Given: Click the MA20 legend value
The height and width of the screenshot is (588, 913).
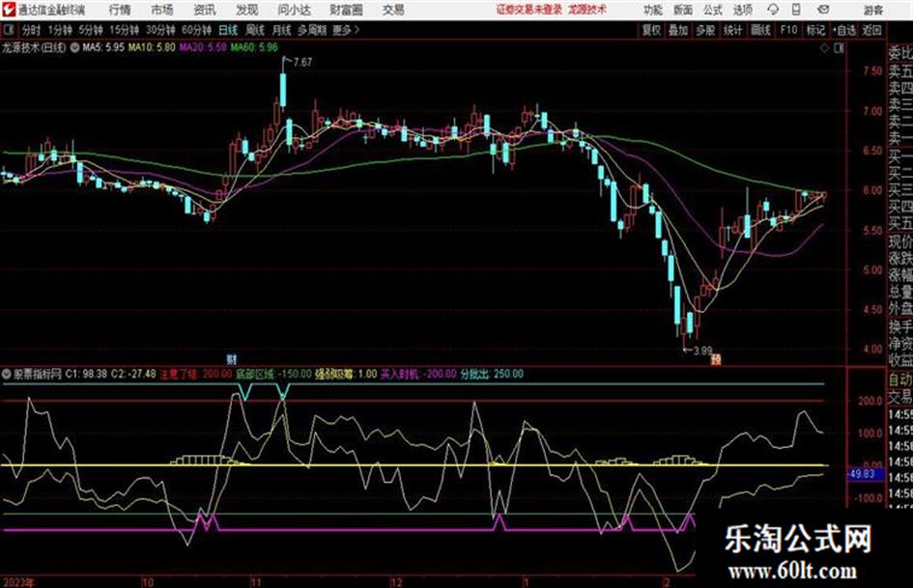Looking at the screenshot, I should (x=203, y=47).
